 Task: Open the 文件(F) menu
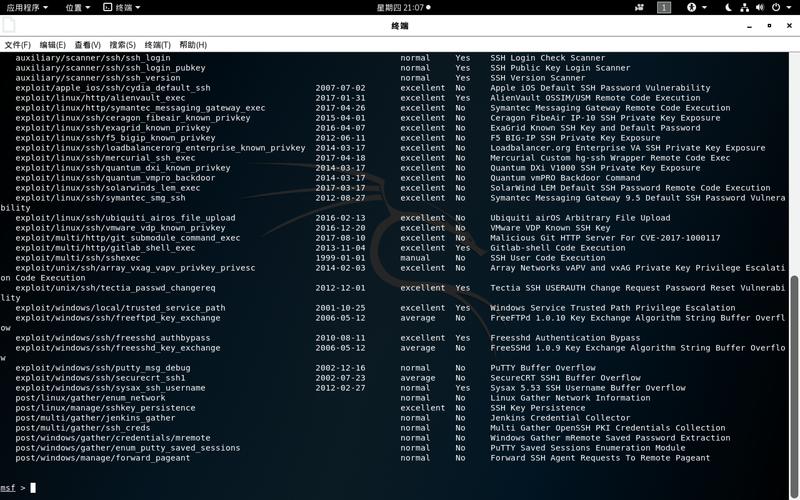click(17, 45)
